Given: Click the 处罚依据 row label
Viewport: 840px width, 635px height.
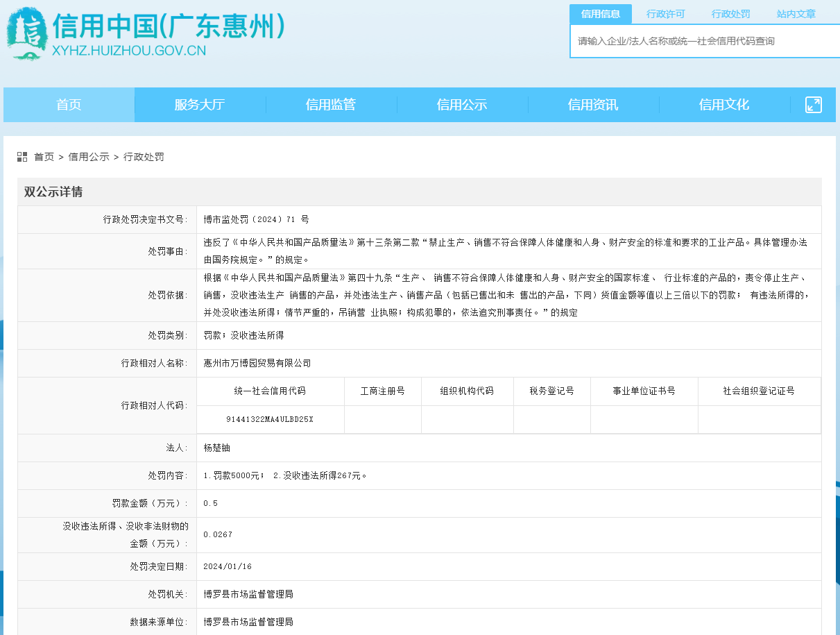Looking at the screenshot, I should coord(168,295).
